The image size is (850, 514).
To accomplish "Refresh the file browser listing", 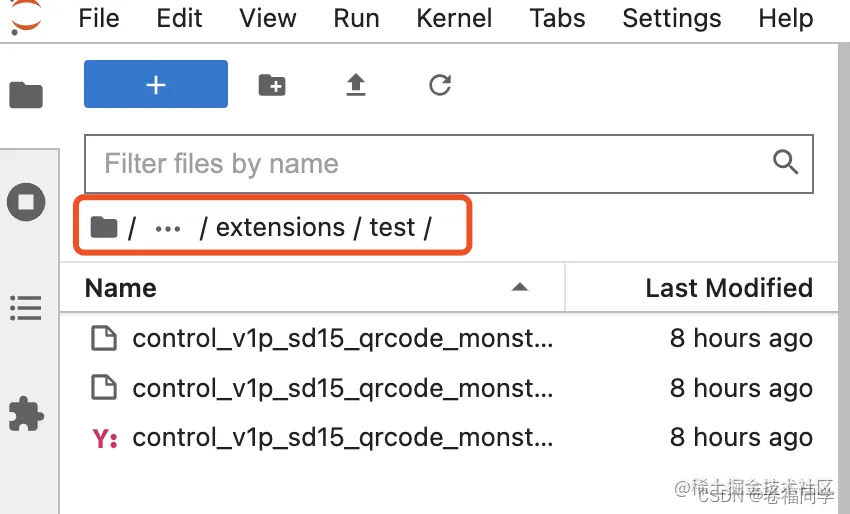I will tap(440, 85).
